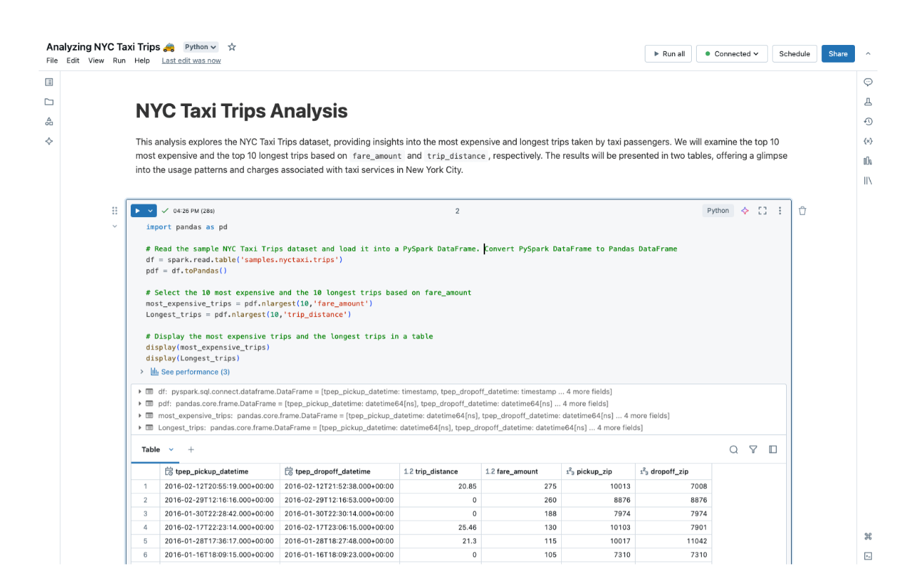Star the notebook as favorite
Image resolution: width=907 pixels, height=588 pixels.
click(x=232, y=47)
